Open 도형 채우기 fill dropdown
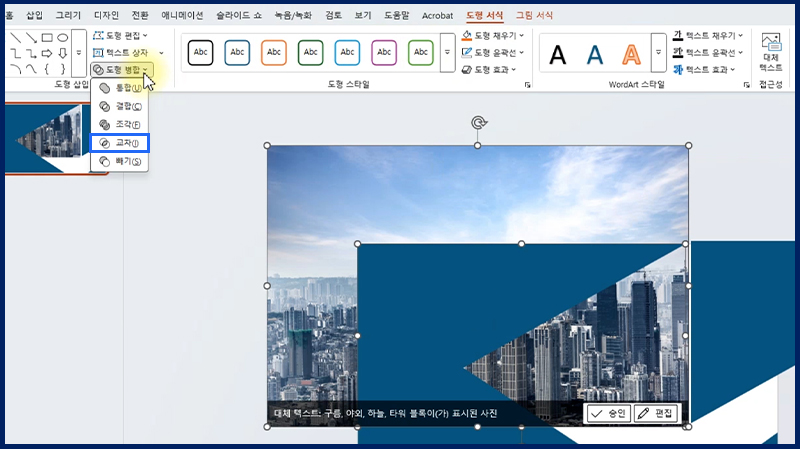Screen dimensions: 800x449 (x=493, y=35)
